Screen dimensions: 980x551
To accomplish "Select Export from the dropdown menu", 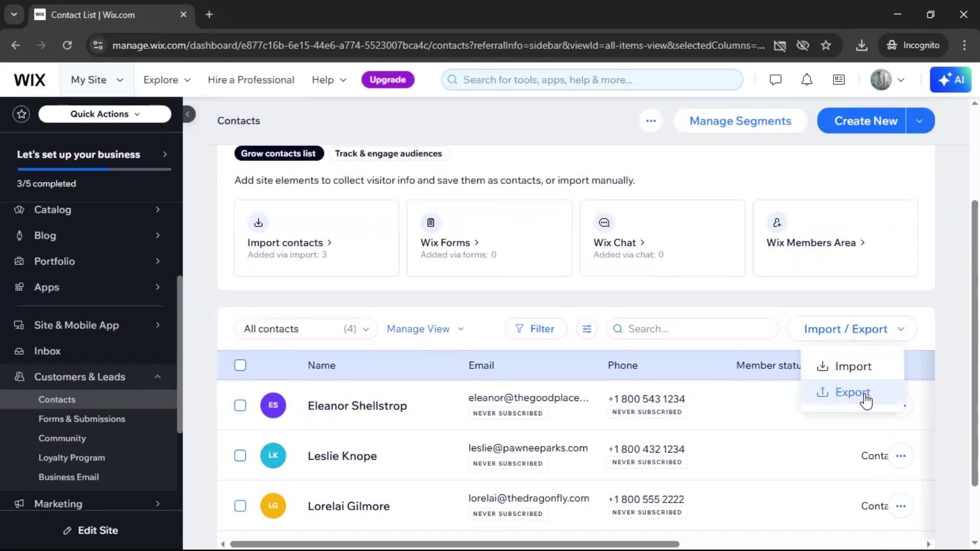I will 852,392.
